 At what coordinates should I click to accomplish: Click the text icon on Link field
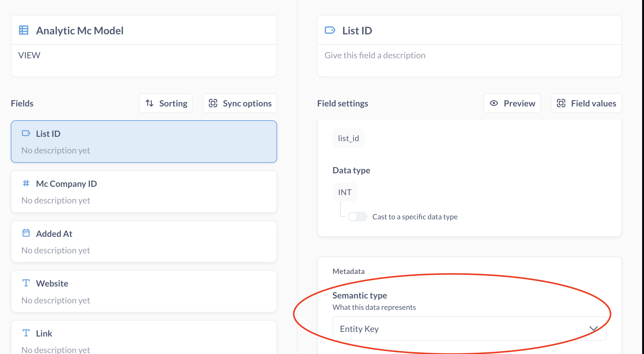pos(26,333)
